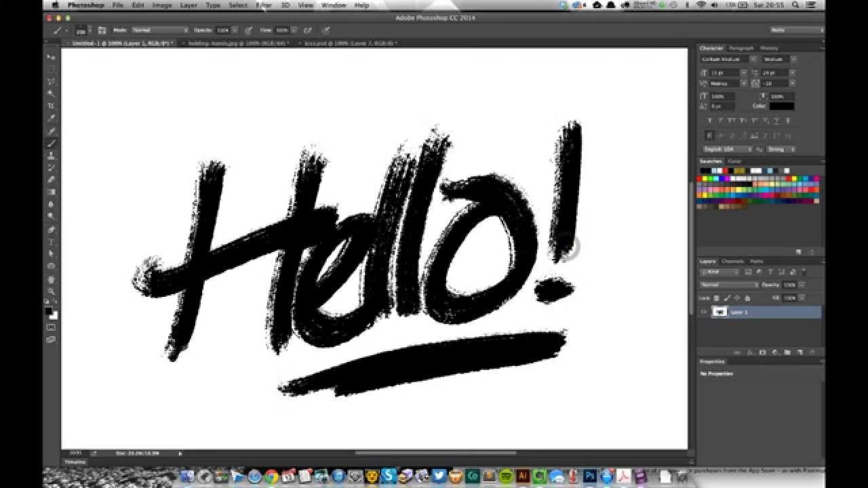
Task: Open the Flow slider dropdown
Action: coord(294,30)
